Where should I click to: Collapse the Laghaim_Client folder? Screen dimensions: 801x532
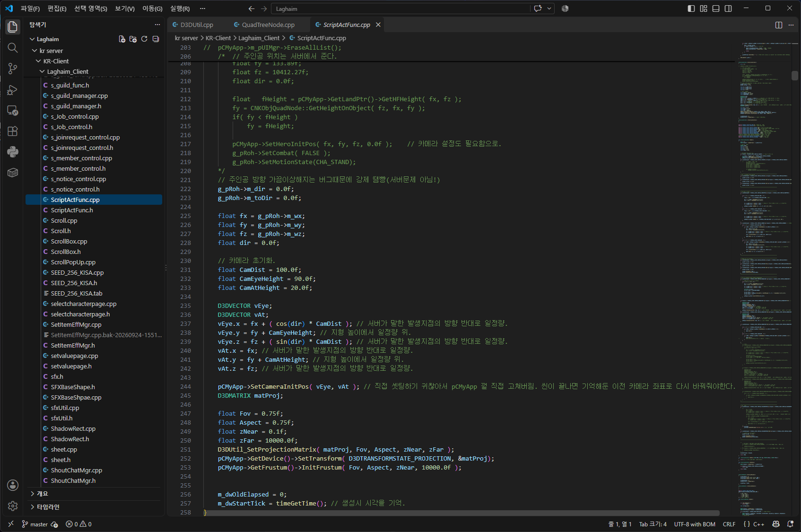pos(42,71)
